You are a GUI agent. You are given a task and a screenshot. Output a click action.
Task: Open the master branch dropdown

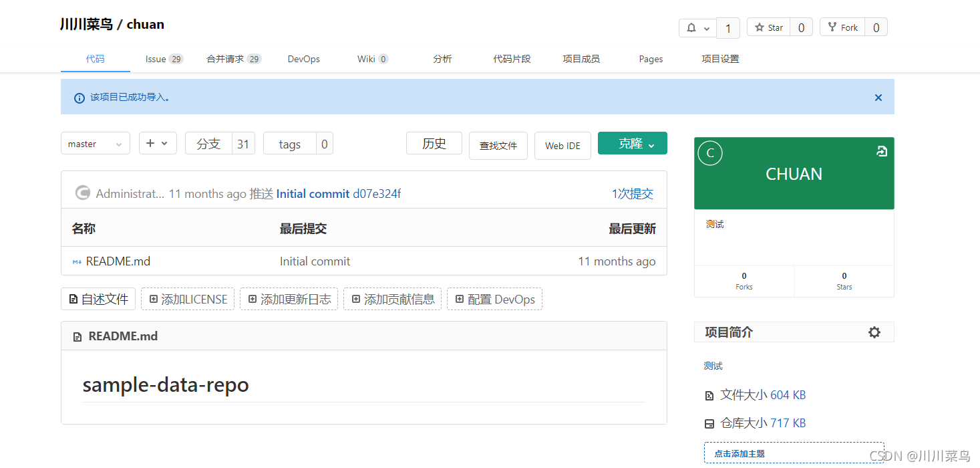95,144
